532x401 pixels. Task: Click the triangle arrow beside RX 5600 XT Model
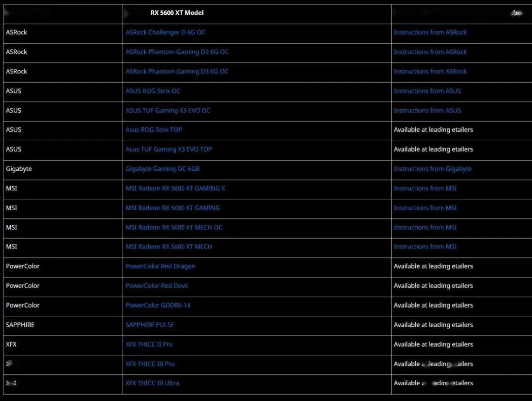[127, 14]
